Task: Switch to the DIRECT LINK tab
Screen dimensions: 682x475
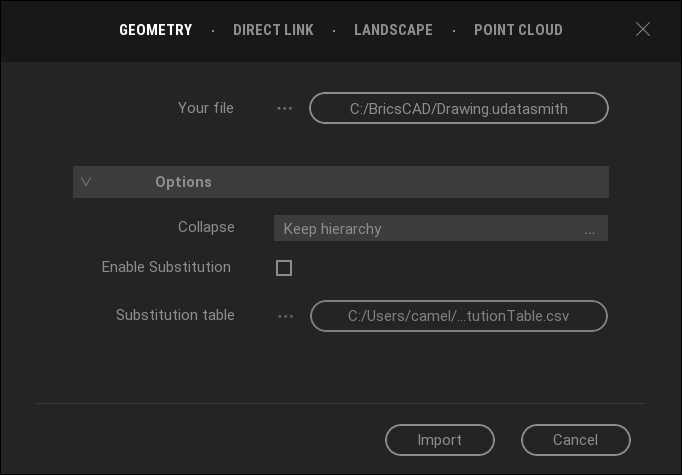Action: click(273, 30)
